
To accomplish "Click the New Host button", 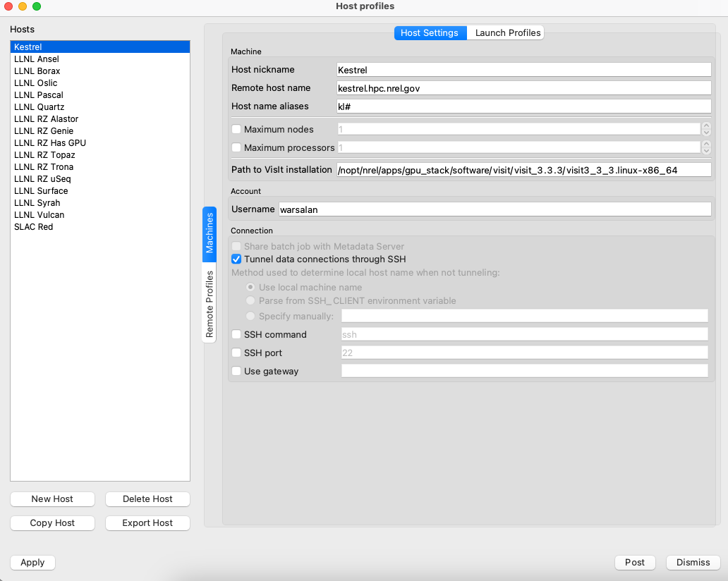I will tap(52, 499).
